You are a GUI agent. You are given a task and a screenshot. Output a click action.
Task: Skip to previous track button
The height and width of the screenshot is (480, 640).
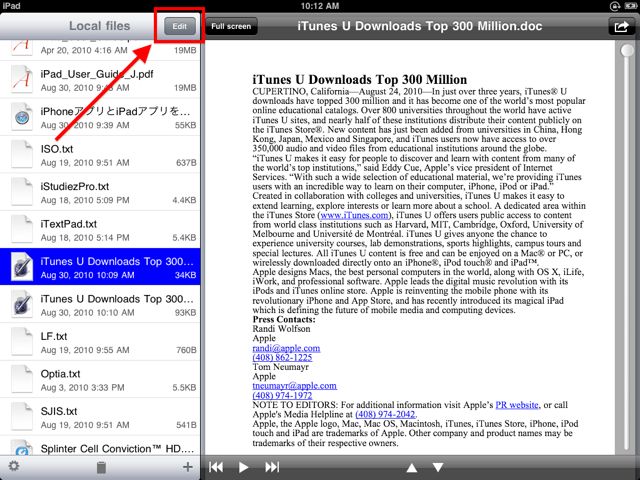[216, 467]
